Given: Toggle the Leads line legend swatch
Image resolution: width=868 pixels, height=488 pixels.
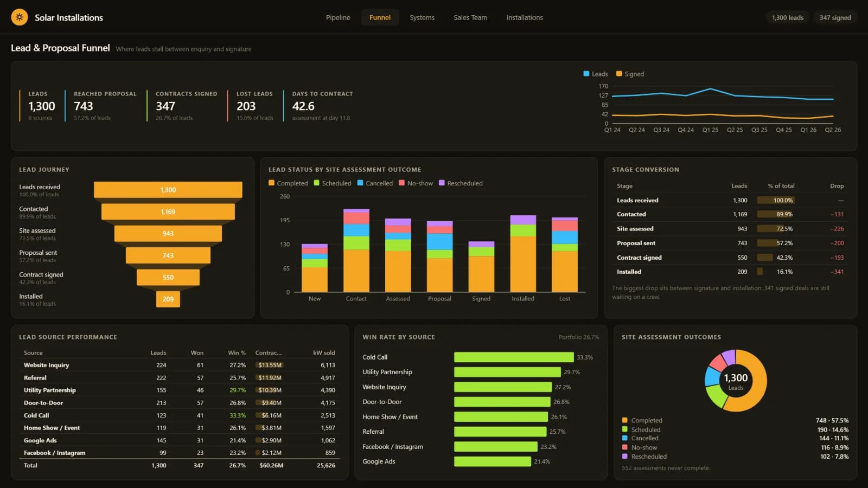Looking at the screenshot, I should click(586, 74).
